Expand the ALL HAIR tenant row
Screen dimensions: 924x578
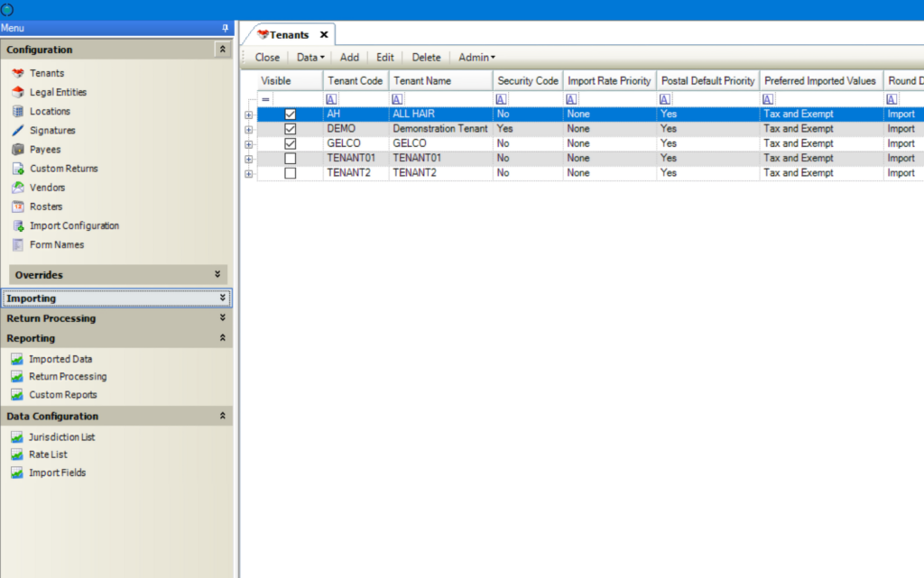pyautogui.click(x=248, y=115)
